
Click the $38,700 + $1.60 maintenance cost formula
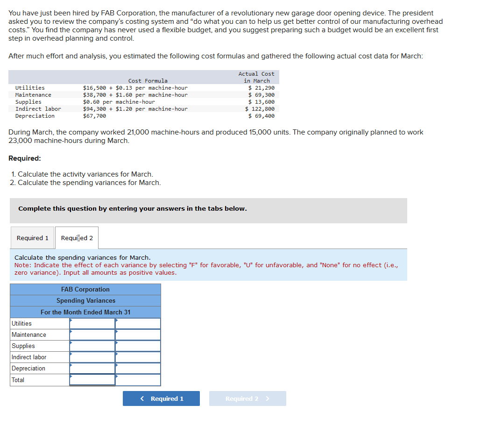(135, 95)
